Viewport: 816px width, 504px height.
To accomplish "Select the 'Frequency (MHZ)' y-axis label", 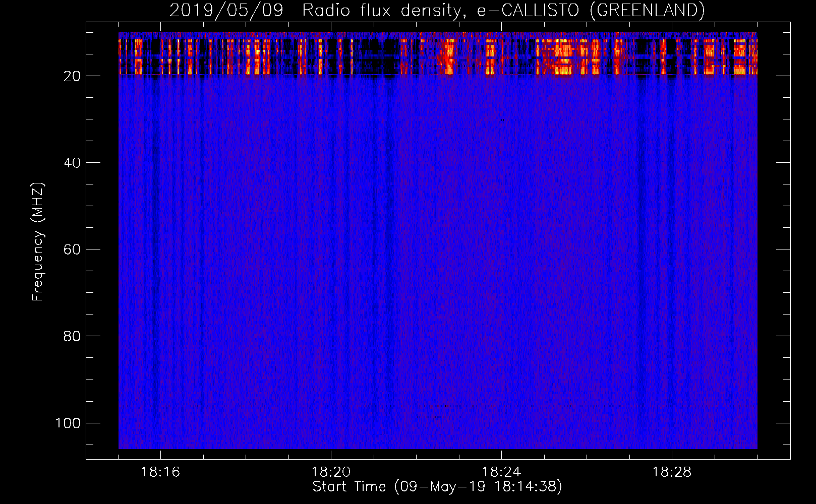I will (38, 242).
